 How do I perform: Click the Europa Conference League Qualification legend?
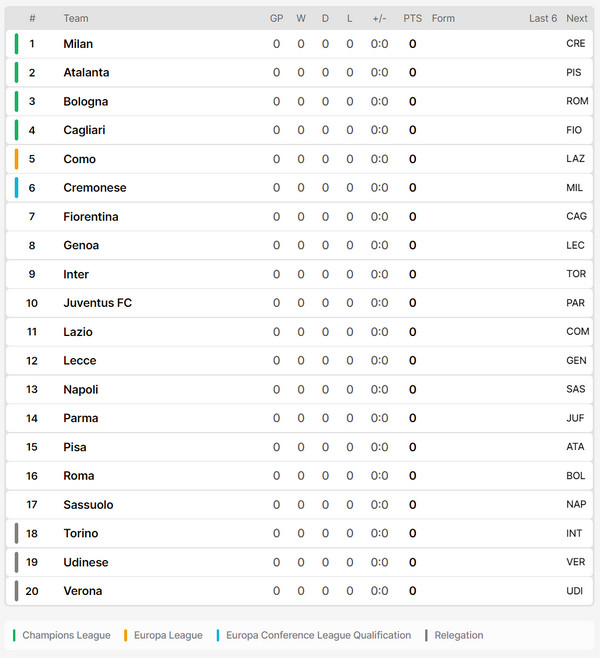coord(318,635)
